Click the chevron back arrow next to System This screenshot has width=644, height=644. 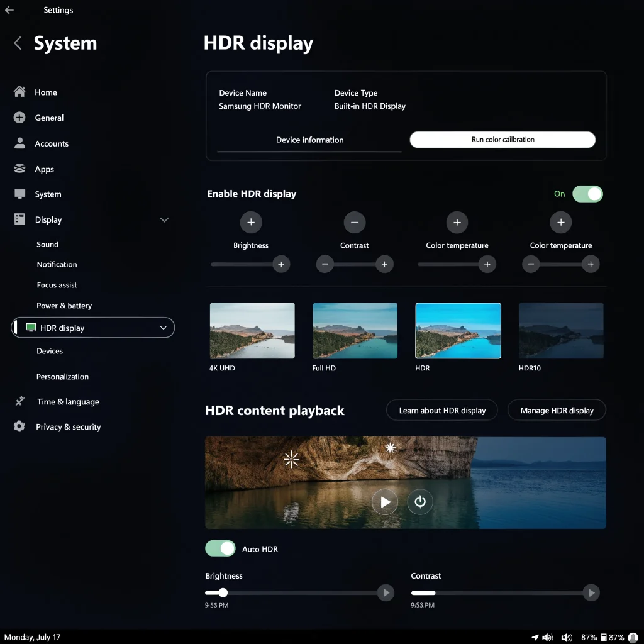click(x=18, y=43)
